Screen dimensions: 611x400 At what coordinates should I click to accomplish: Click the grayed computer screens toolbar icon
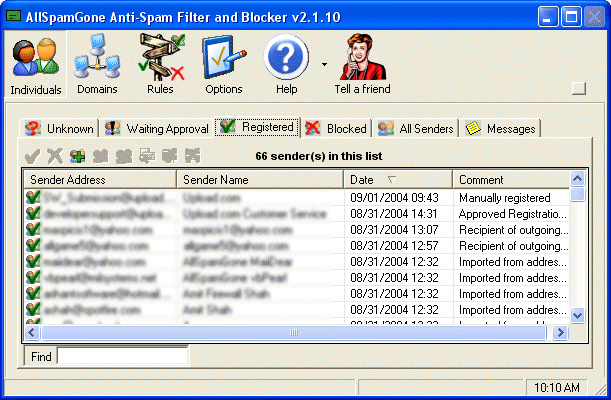pos(147,156)
